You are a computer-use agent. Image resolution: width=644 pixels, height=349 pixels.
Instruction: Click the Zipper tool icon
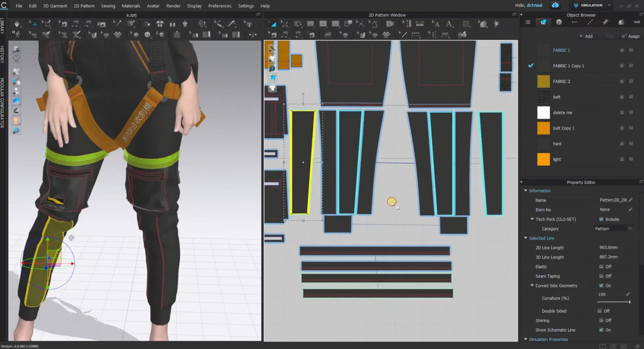click(x=177, y=34)
